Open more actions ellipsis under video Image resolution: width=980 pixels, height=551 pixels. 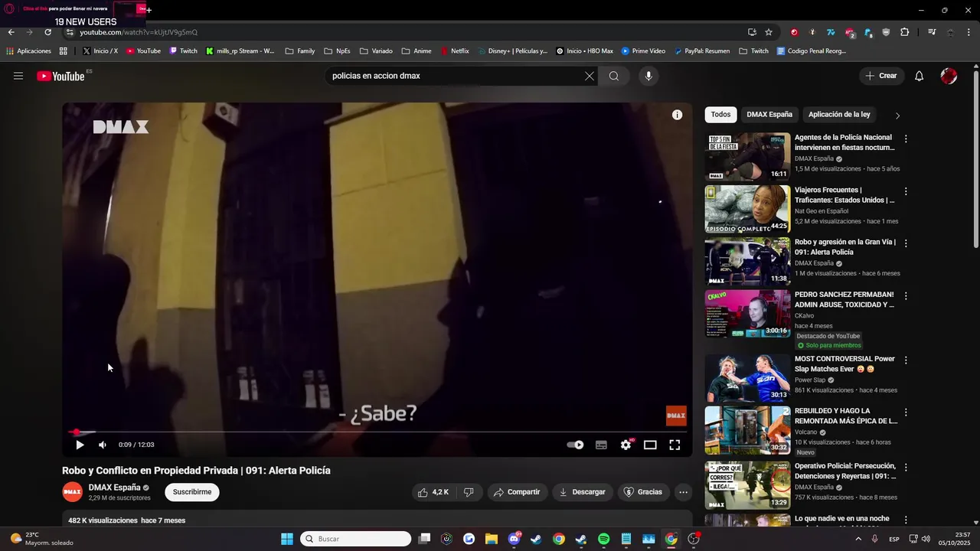tap(683, 492)
